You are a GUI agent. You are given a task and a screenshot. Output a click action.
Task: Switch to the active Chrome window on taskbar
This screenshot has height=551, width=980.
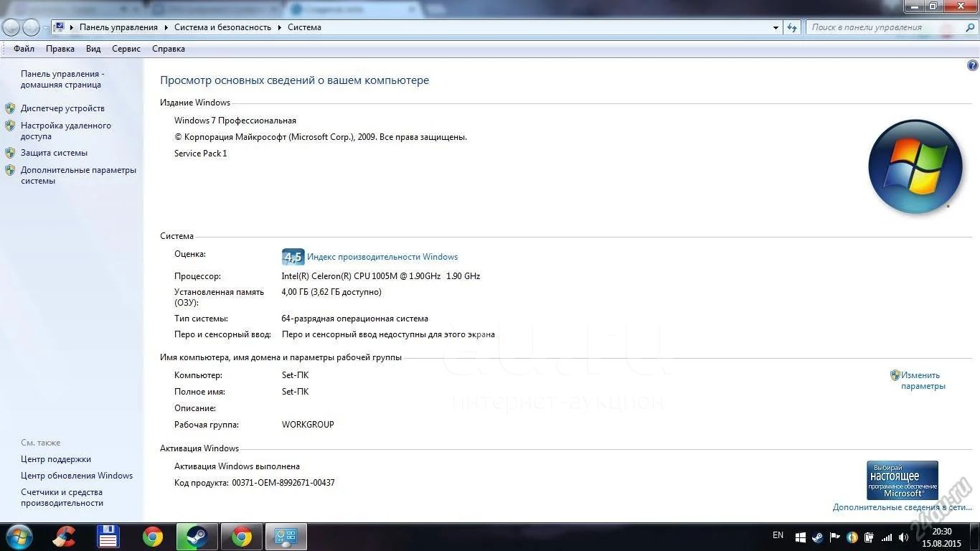tap(242, 537)
